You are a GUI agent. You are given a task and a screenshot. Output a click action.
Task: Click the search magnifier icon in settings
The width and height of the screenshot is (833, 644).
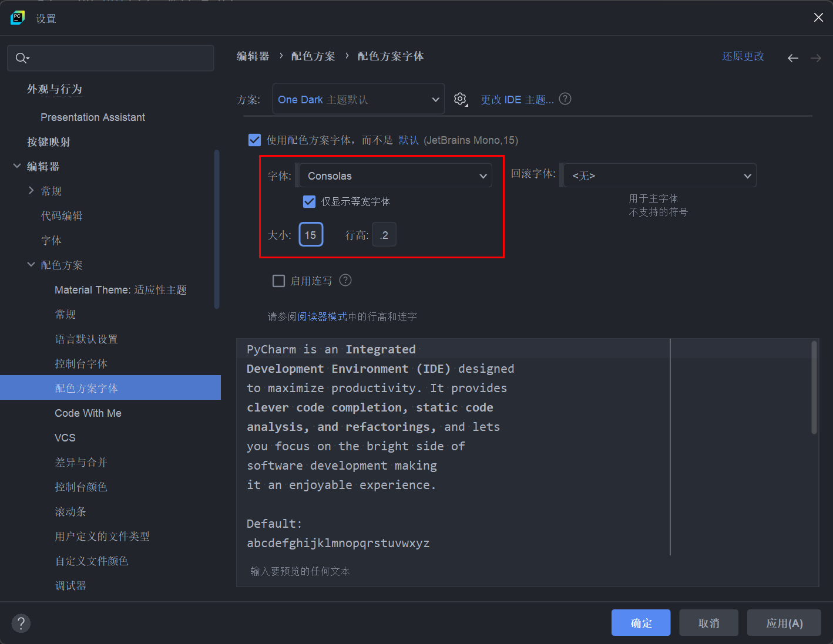coord(21,58)
